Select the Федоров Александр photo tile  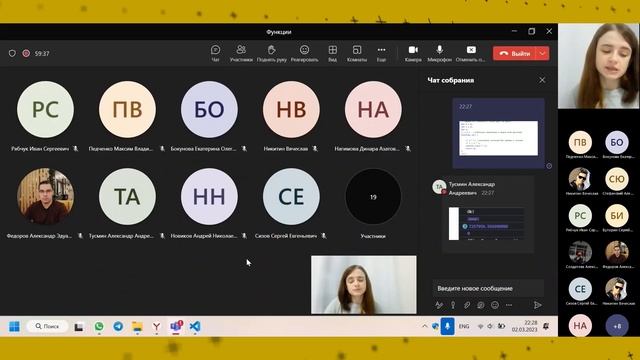click(45, 196)
